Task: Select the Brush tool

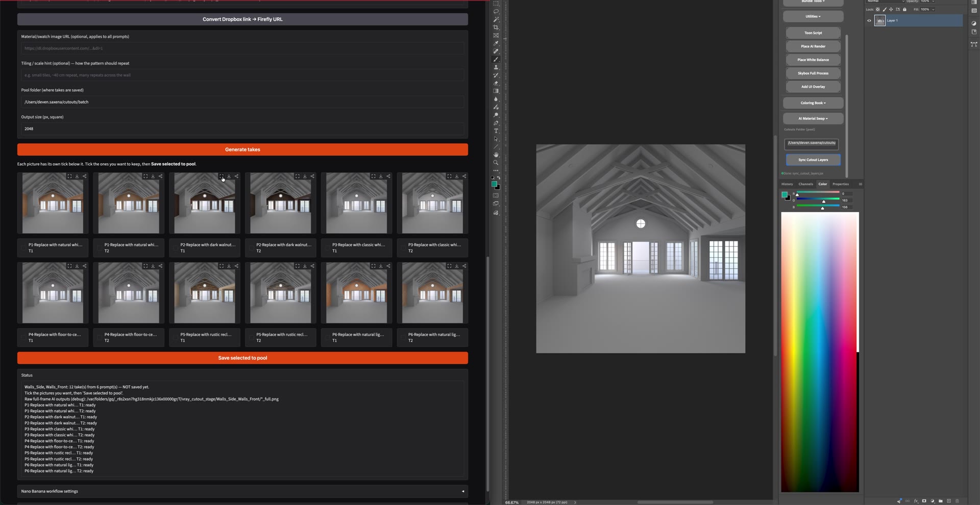Action: coord(496,59)
